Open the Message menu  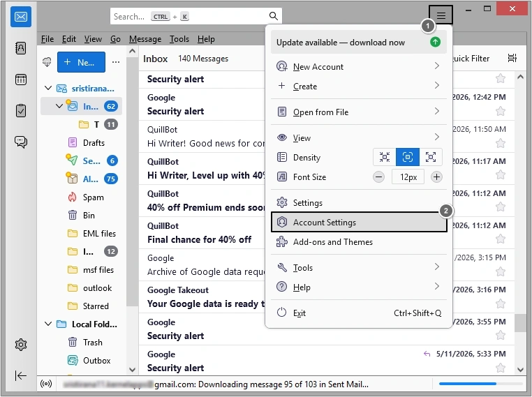click(145, 39)
